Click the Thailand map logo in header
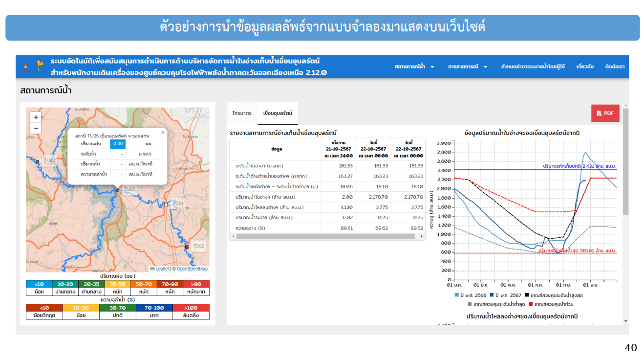644x362 pixels. click(x=40, y=67)
